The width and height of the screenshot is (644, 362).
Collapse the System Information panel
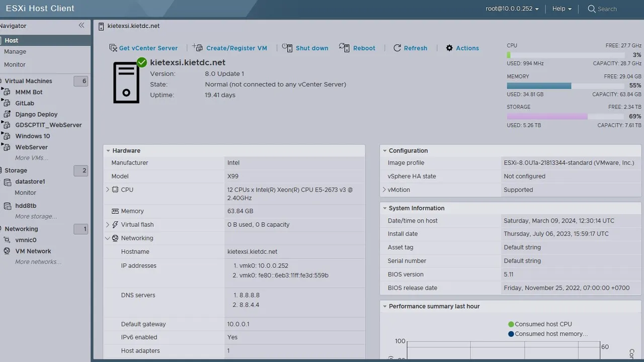tap(384, 208)
